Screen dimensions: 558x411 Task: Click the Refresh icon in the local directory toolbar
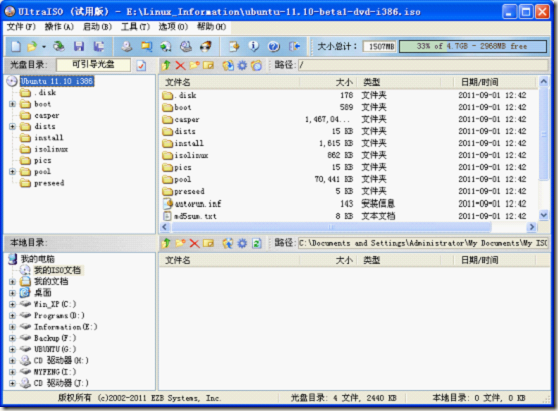click(x=257, y=243)
